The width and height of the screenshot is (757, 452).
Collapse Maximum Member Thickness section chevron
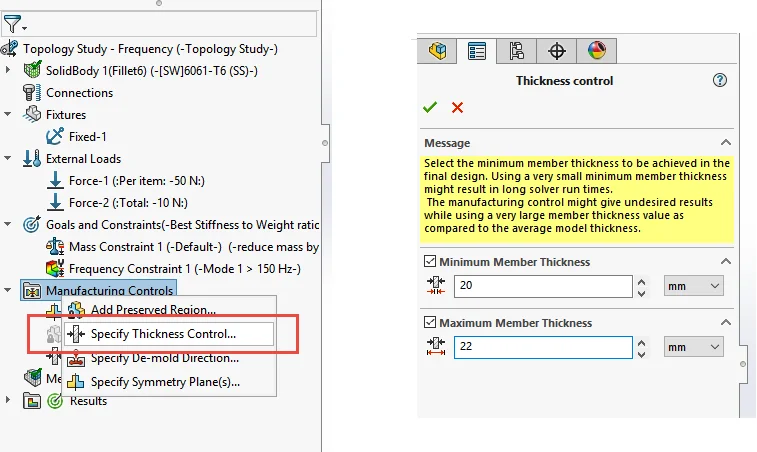tap(726, 322)
